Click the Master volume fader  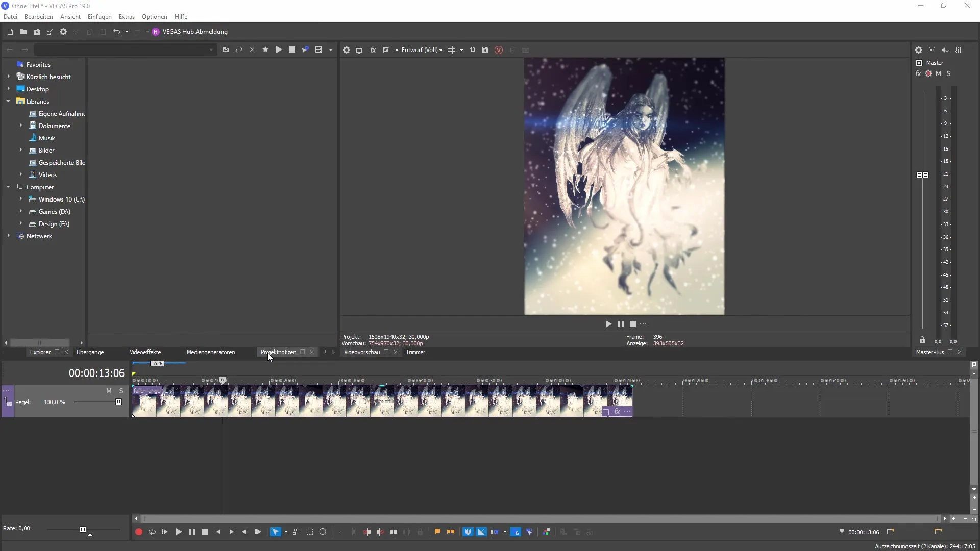point(922,174)
